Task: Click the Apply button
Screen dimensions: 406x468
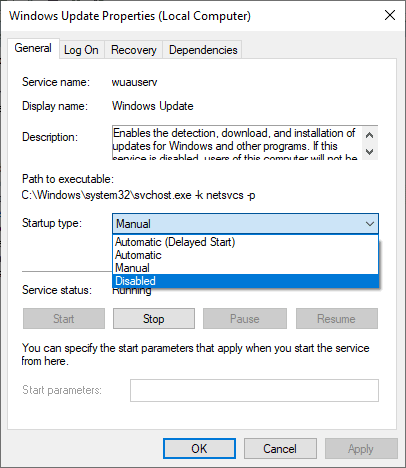Action: [x=361, y=449]
